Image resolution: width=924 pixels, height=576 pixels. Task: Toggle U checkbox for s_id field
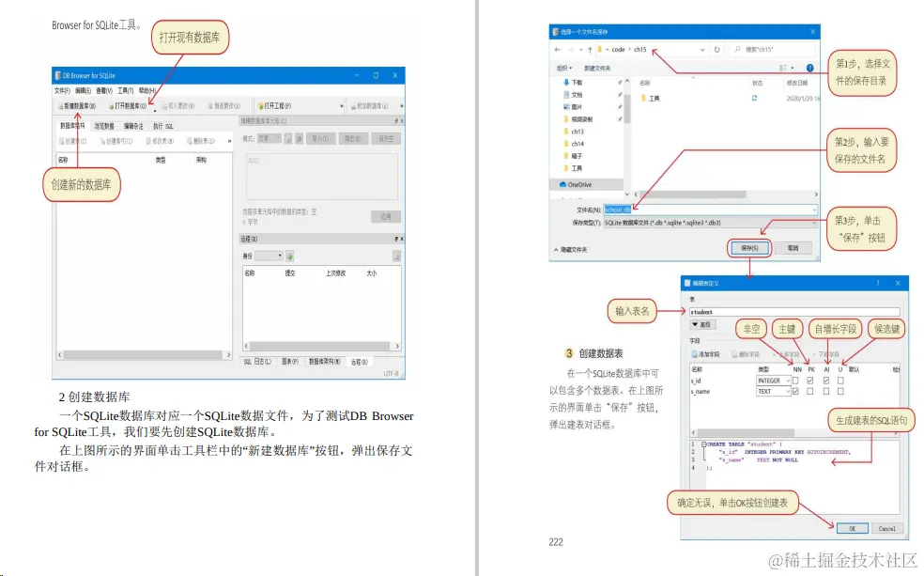[x=840, y=381]
